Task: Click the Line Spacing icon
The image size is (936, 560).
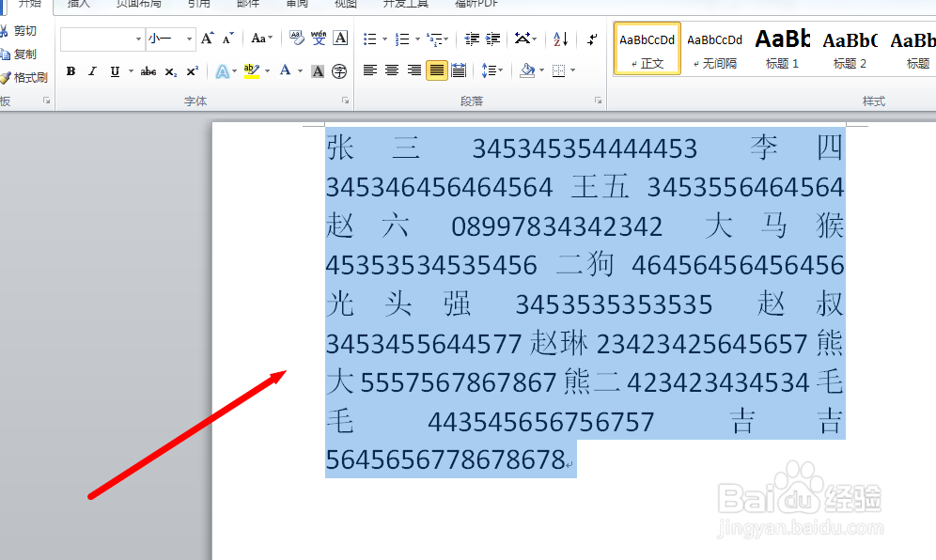Action: (489, 71)
